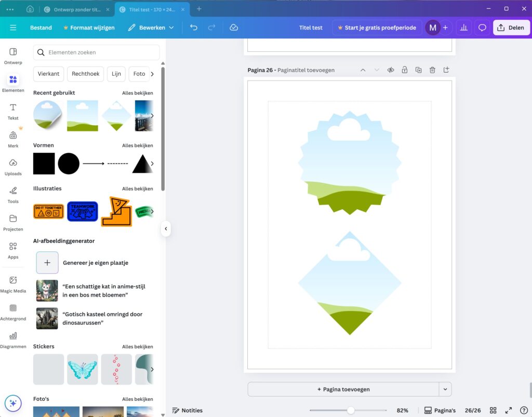The image size is (532, 417).
Task: Hide page 26 with eye icon
Action: pos(391,70)
